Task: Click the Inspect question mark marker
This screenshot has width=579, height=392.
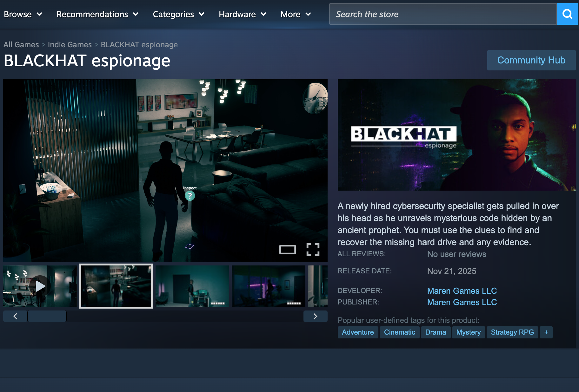Action: click(x=190, y=196)
